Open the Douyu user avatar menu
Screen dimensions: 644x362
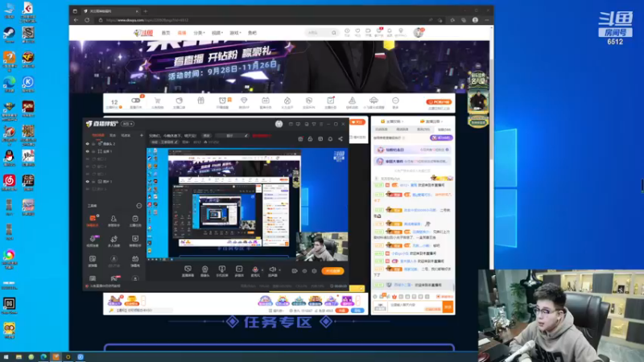point(419,32)
